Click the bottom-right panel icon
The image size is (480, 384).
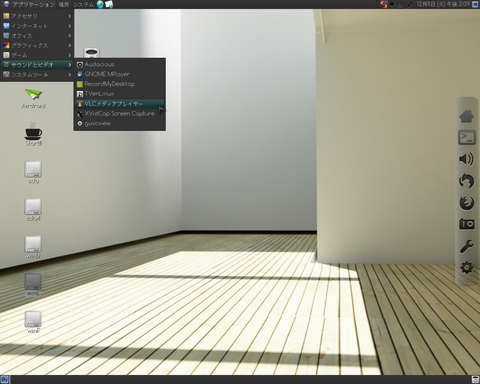click(x=475, y=380)
